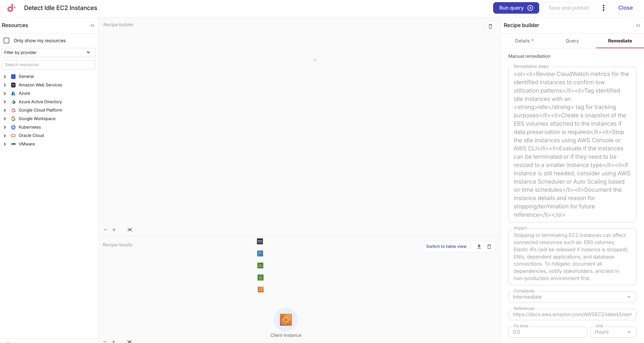The height and width of the screenshot is (343, 644).
Task: Click the small node on builder canvas
Action: pos(315,60)
